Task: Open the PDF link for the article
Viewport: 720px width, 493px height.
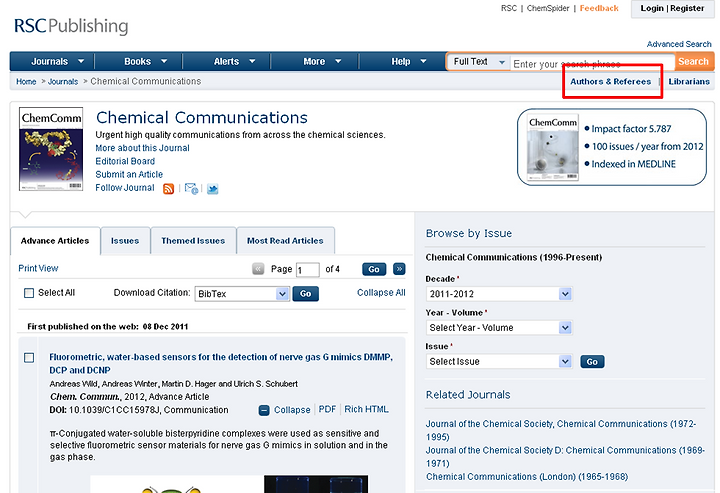Action: click(327, 409)
